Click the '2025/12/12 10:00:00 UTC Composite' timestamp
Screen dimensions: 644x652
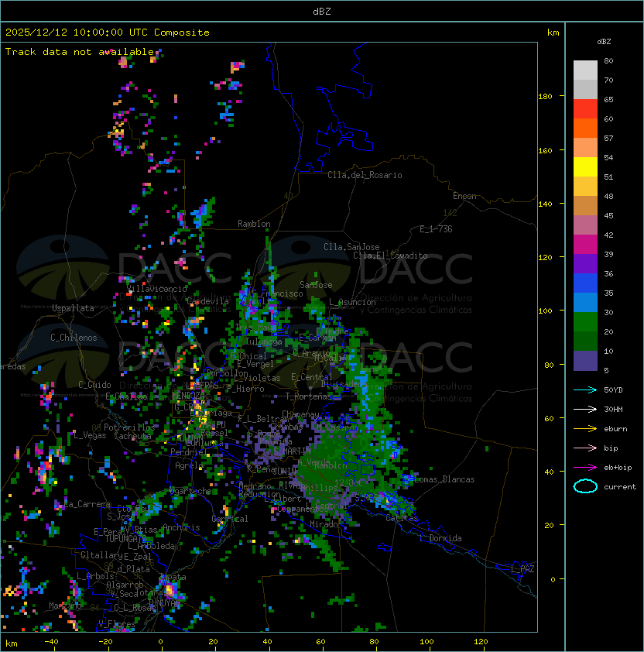pyautogui.click(x=108, y=33)
